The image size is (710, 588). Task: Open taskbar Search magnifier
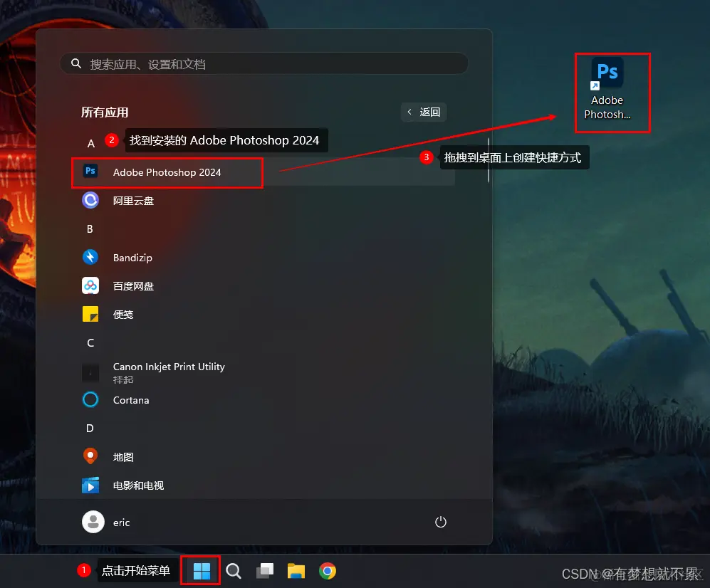click(x=234, y=571)
